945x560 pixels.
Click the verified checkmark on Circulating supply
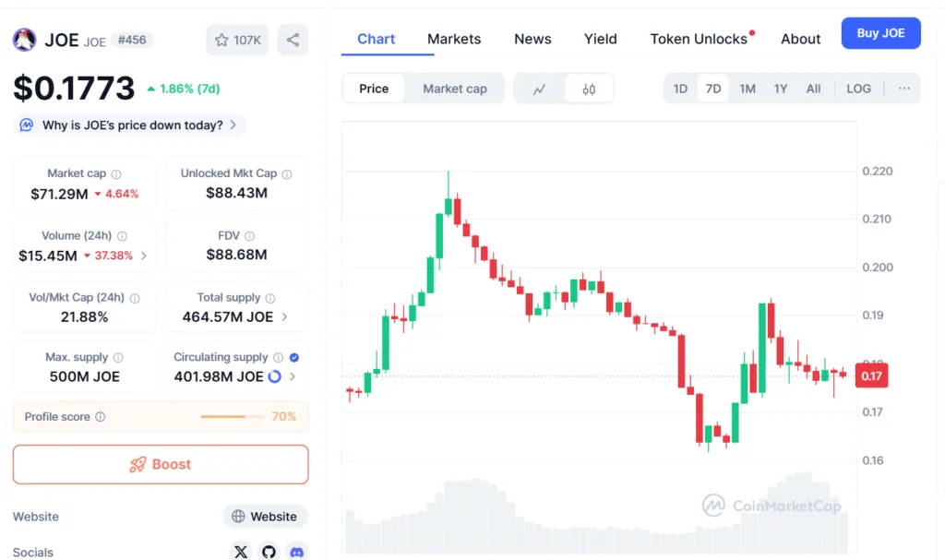(294, 357)
